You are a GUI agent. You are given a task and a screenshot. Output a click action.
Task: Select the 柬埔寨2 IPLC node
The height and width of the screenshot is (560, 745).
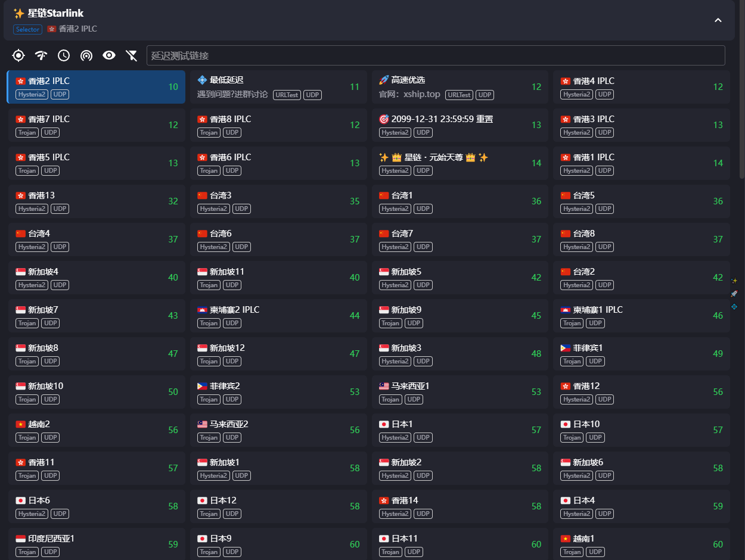(x=278, y=316)
